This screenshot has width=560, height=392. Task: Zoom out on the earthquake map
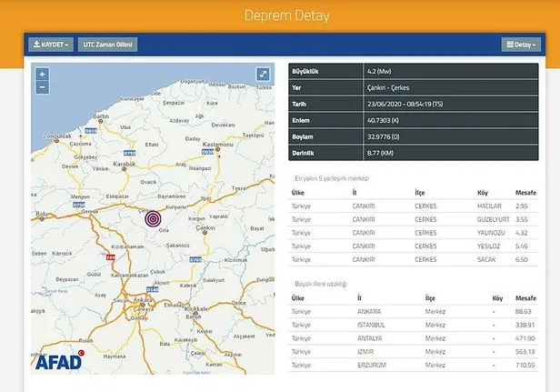pyautogui.click(x=42, y=86)
